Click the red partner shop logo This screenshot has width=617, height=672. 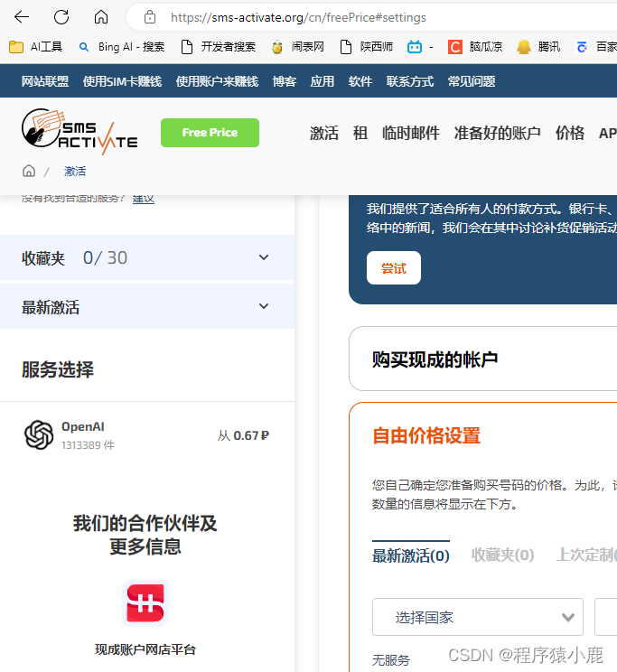145,603
